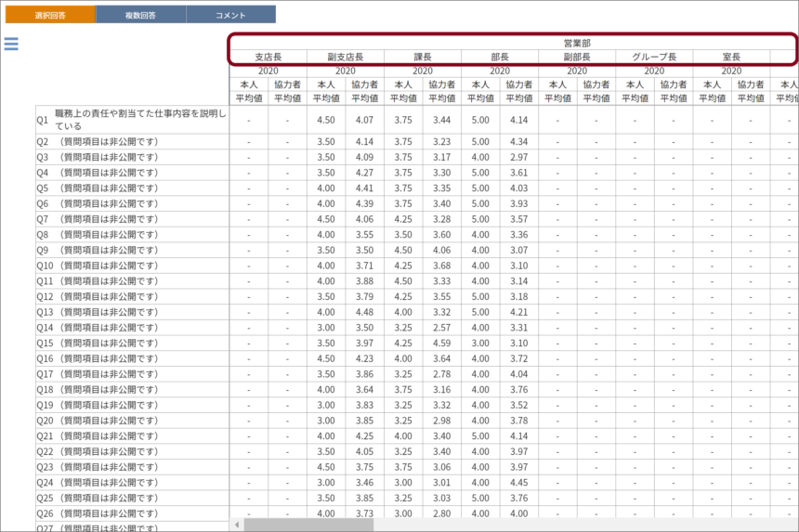This screenshot has width=799, height=532.
Task: Select the 支店長 column header
Action: point(269,57)
